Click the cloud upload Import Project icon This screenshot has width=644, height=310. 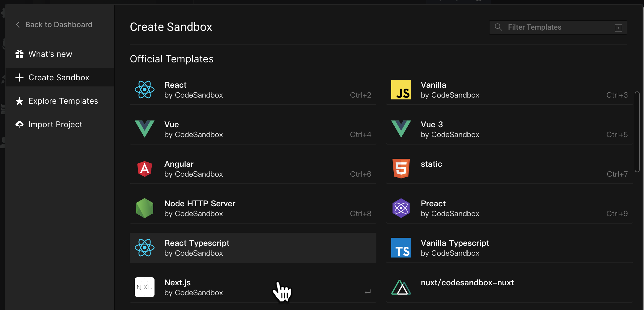point(19,124)
